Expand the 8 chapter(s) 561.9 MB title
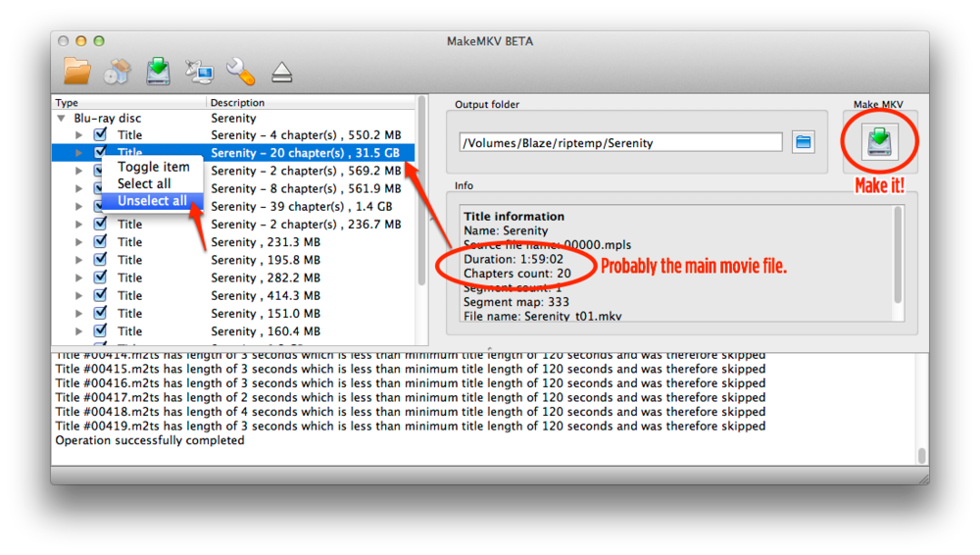Screen dimensions: 980x555 [78, 188]
